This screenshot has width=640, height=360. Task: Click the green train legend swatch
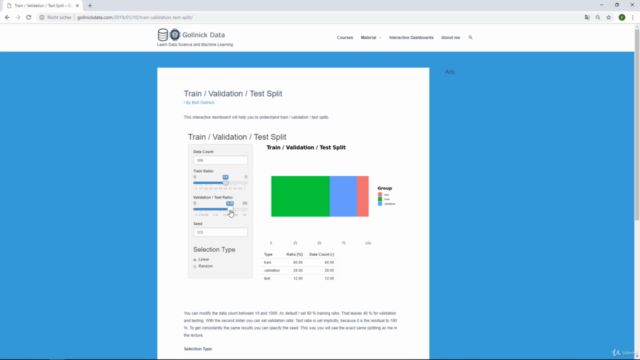pyautogui.click(x=380, y=199)
